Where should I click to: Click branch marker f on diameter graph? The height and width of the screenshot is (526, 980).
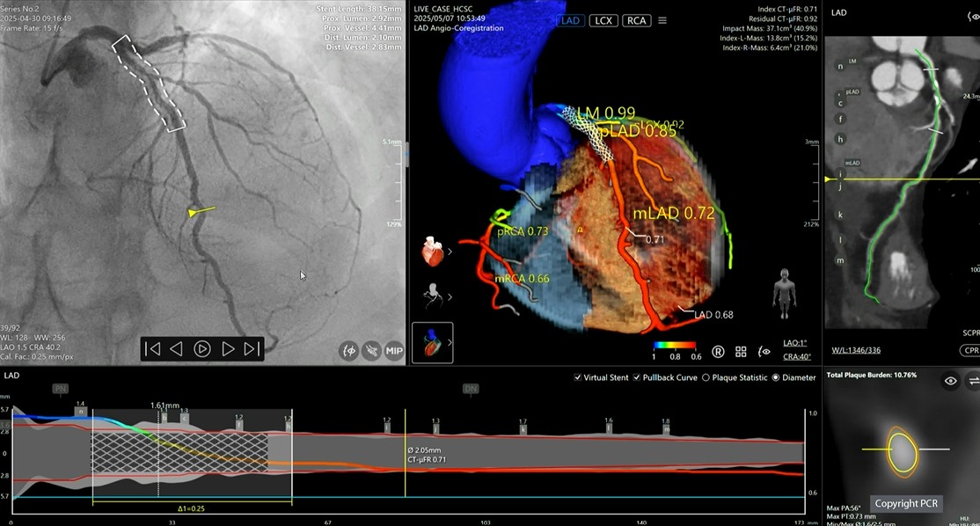pyautogui.click(x=238, y=424)
